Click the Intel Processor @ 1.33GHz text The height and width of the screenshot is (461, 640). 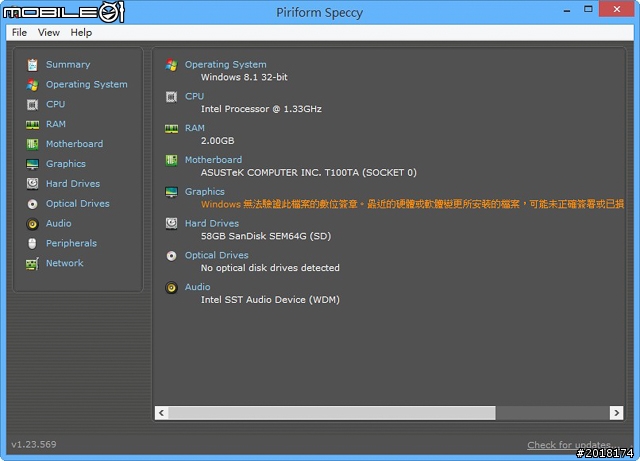pyautogui.click(x=261, y=109)
